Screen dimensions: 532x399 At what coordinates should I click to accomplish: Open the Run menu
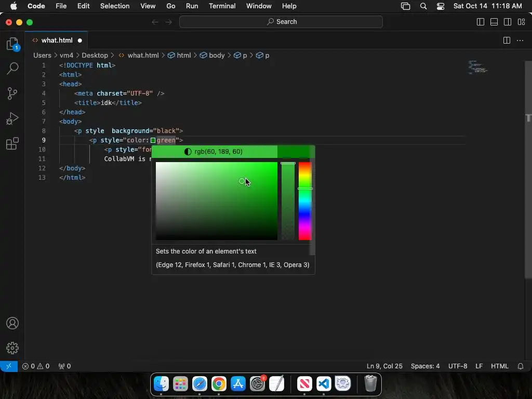click(192, 6)
